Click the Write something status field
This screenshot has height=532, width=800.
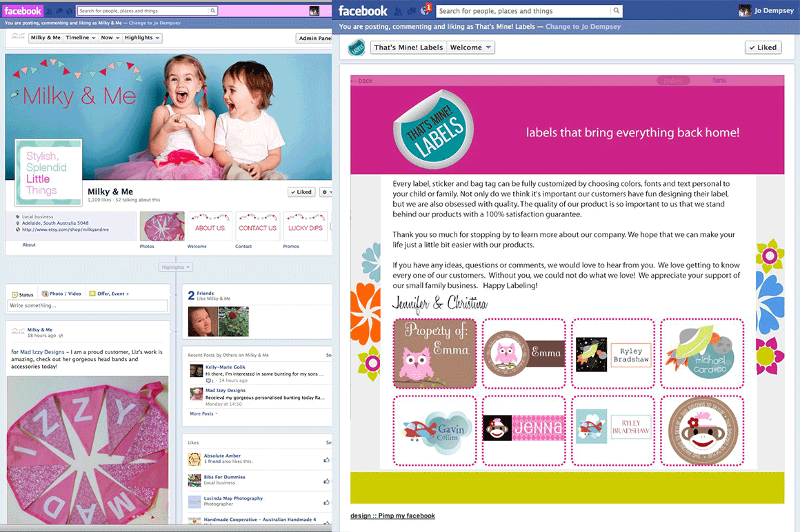click(x=87, y=305)
